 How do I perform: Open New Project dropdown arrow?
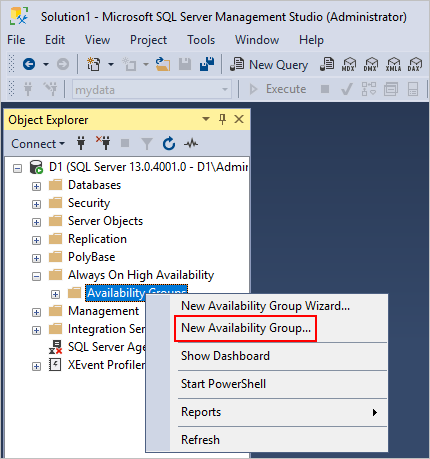coord(111,64)
